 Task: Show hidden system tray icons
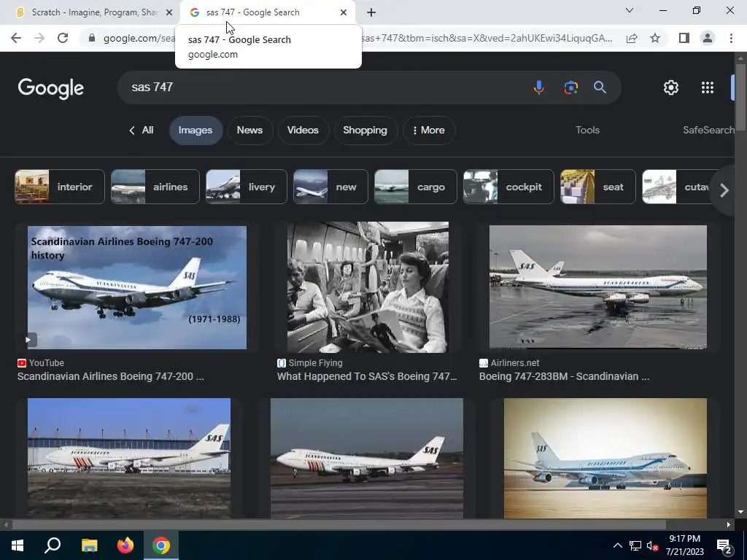click(617, 545)
